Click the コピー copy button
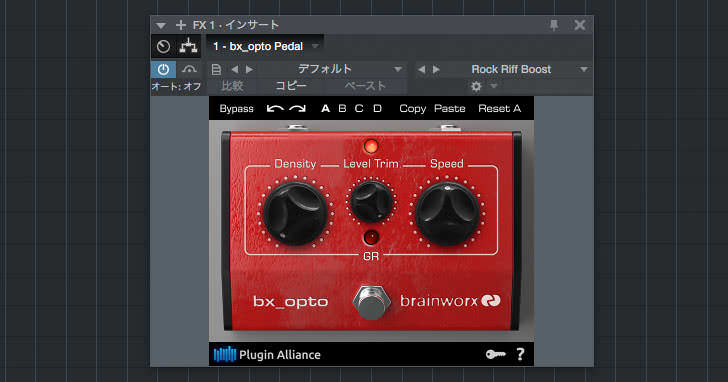 coord(291,86)
